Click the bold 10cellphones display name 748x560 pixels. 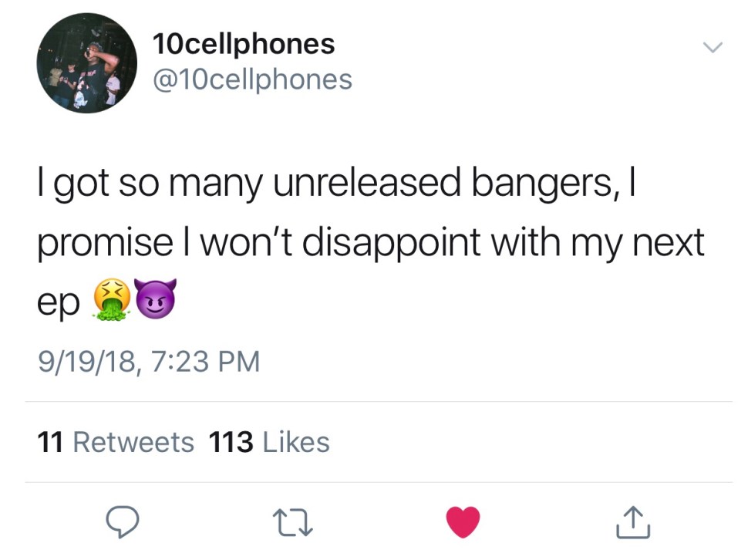coord(244,45)
